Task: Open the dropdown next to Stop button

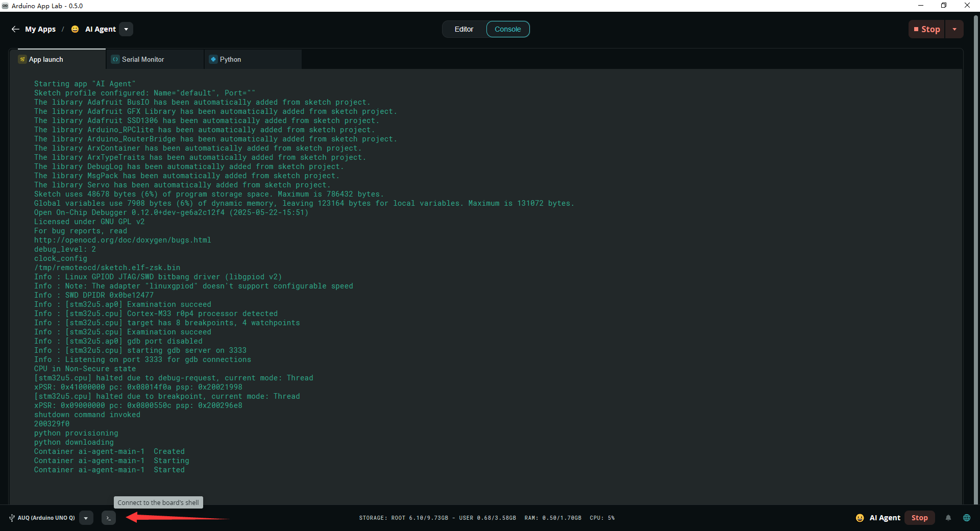Action: coord(954,29)
